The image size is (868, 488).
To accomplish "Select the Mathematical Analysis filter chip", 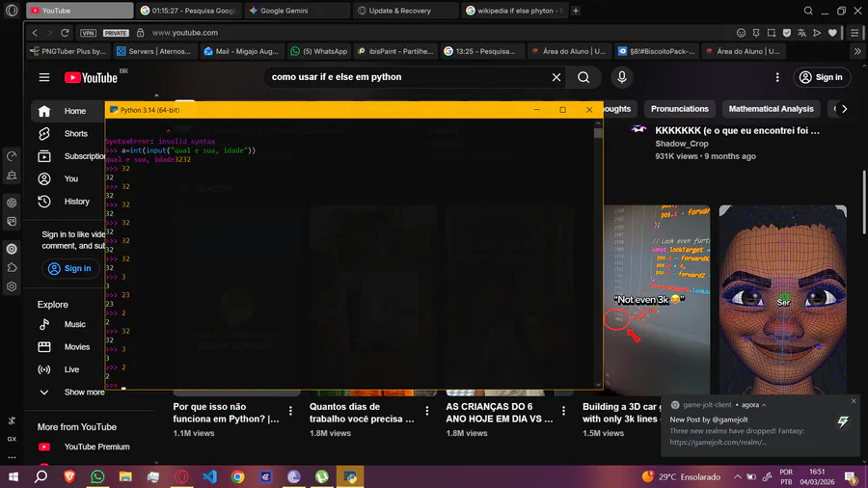I will pyautogui.click(x=771, y=109).
